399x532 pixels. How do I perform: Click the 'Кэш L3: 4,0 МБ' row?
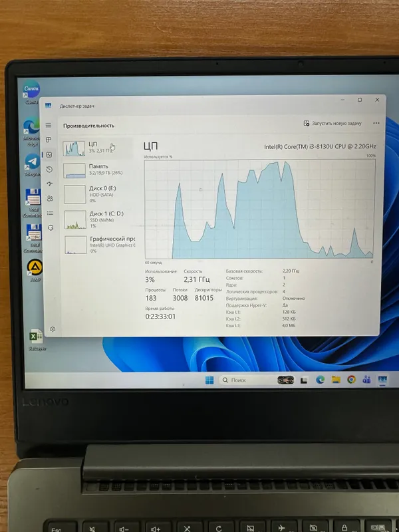point(261,325)
